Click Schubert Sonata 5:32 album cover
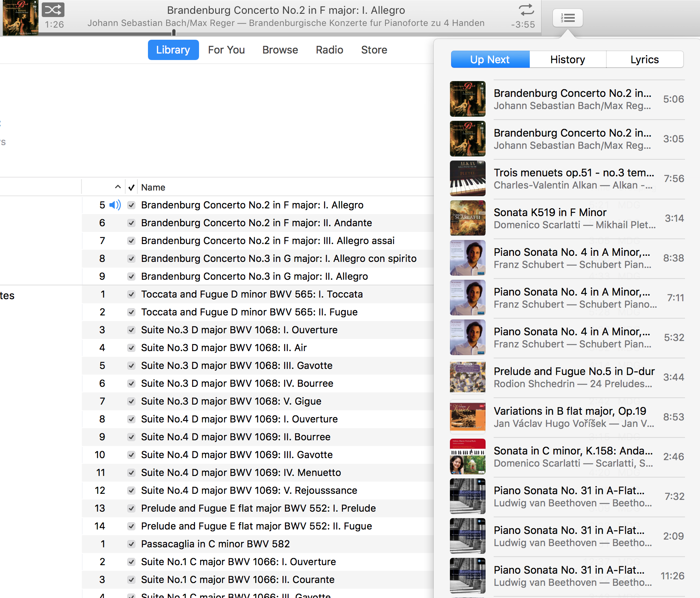 pyautogui.click(x=468, y=337)
